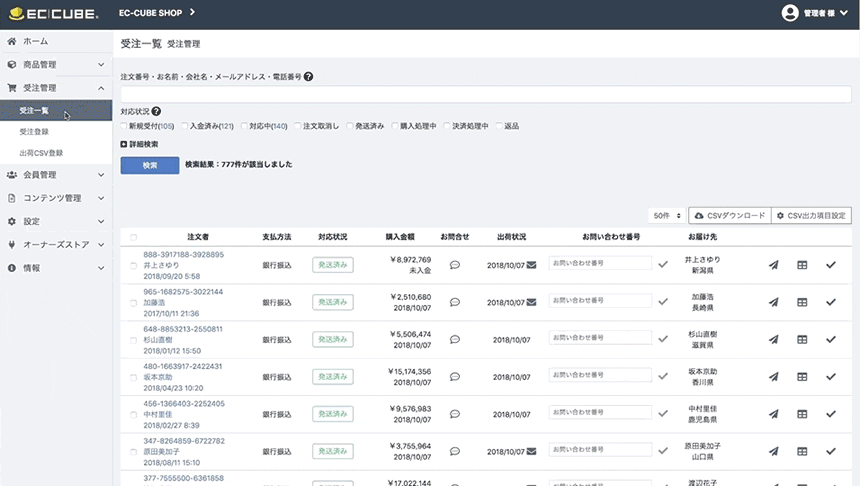The height and width of the screenshot is (486, 860).
Task: Open table icon for 中村里佳 order
Action: (802, 414)
